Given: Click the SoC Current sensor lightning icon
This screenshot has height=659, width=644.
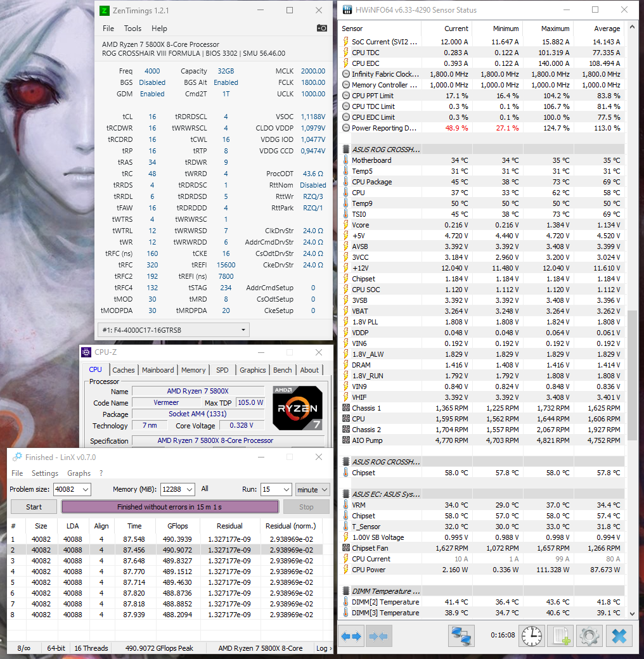Looking at the screenshot, I should [345, 42].
